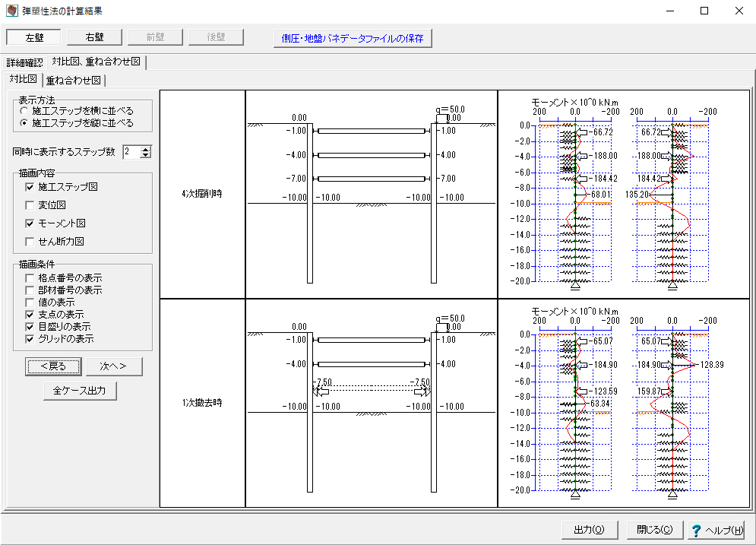Enable 格点番号の表示 checkbox
Screen dimensions: 756x545
click(30, 277)
